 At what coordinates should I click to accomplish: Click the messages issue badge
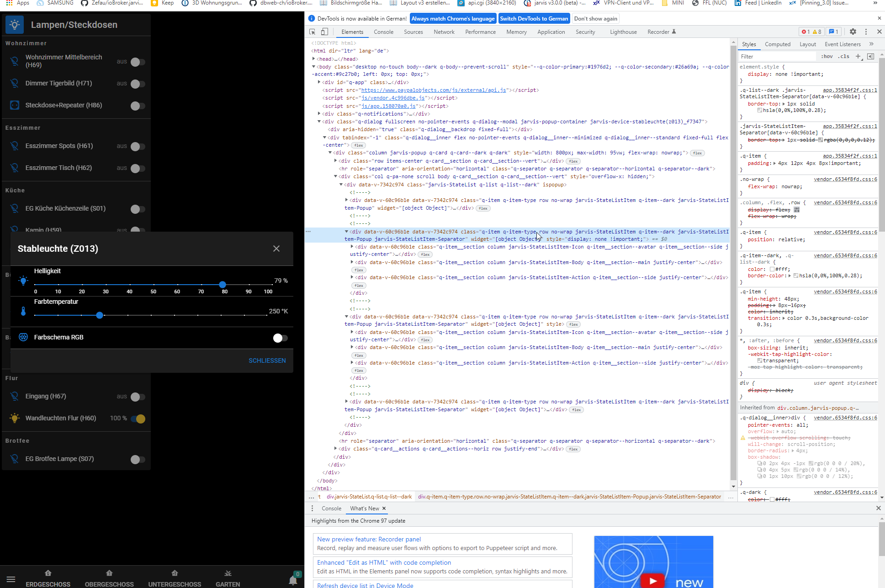834,32
